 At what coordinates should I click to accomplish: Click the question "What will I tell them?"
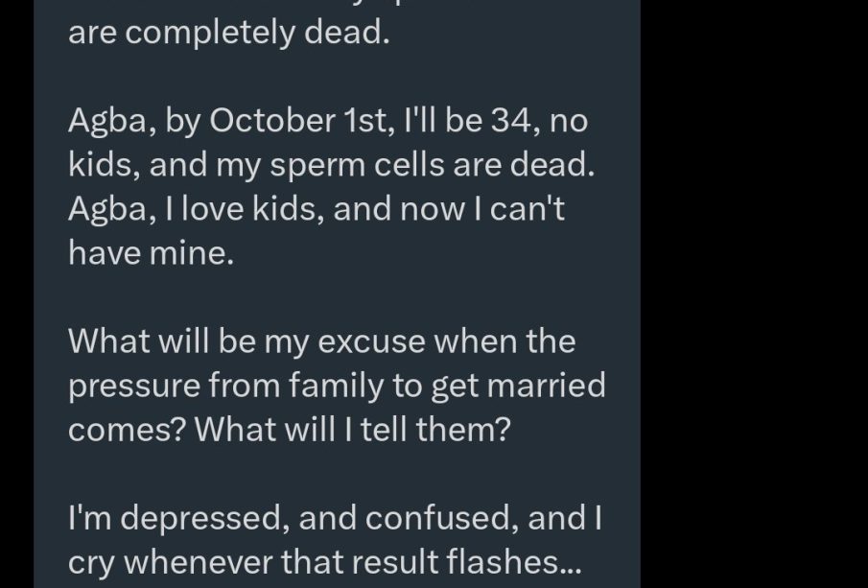[353, 429]
